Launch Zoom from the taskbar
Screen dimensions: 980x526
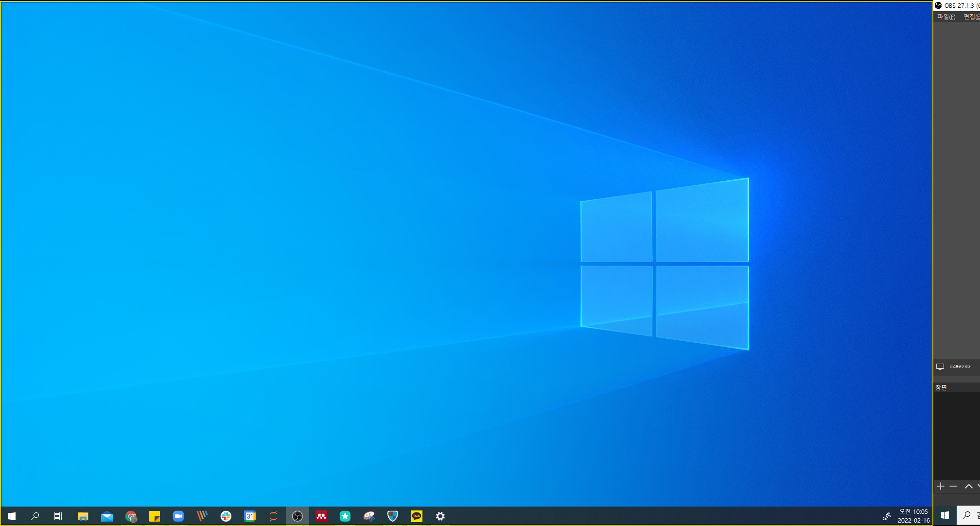click(x=178, y=516)
